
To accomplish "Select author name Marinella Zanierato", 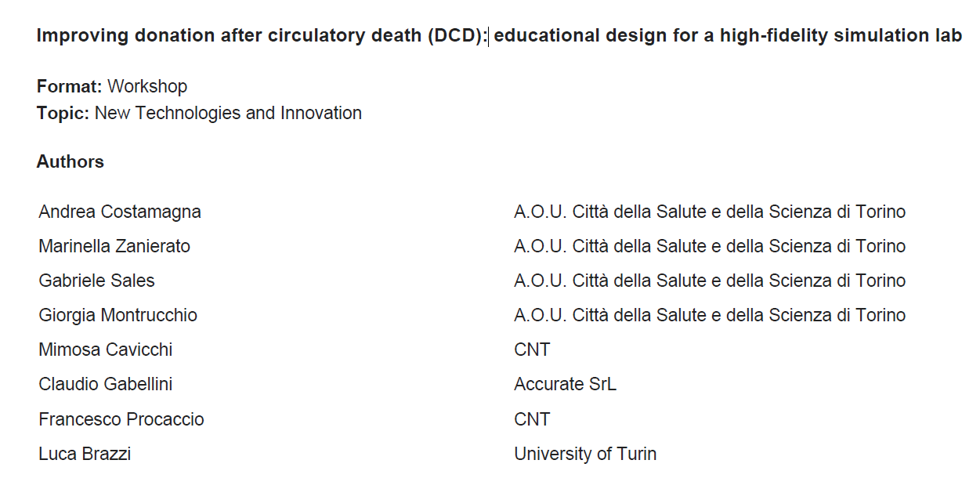I will pos(114,246).
